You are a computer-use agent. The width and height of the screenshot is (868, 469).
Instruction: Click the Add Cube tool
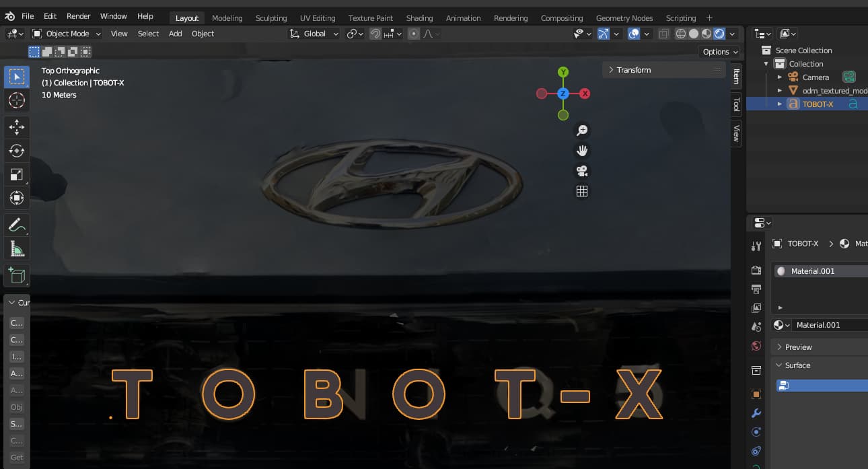[x=17, y=275]
